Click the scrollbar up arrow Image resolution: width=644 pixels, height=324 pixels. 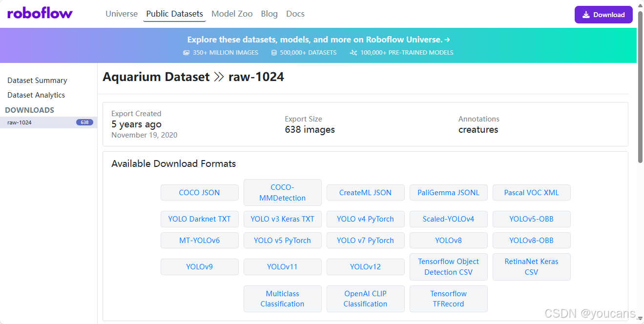[640, 4]
